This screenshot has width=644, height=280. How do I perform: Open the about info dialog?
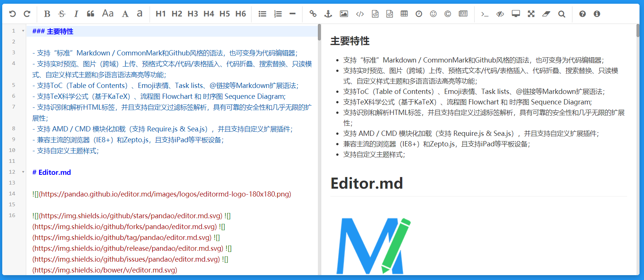[597, 14]
